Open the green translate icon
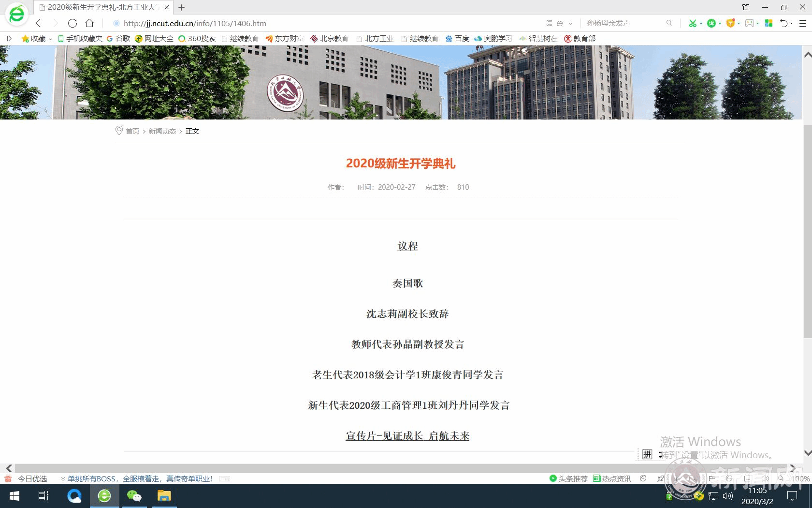This screenshot has height=508, width=812. pos(711,23)
